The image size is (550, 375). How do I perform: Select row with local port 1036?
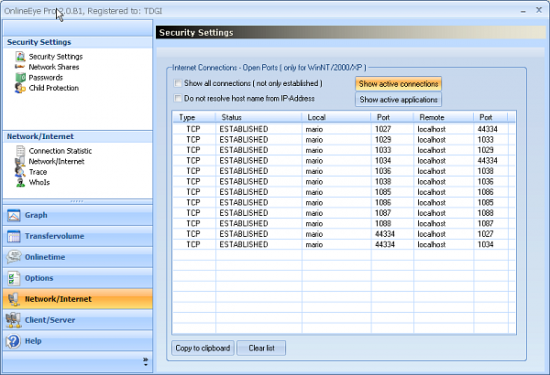[x=344, y=171]
